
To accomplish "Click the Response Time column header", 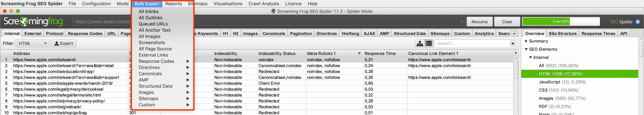I will 385,53.
